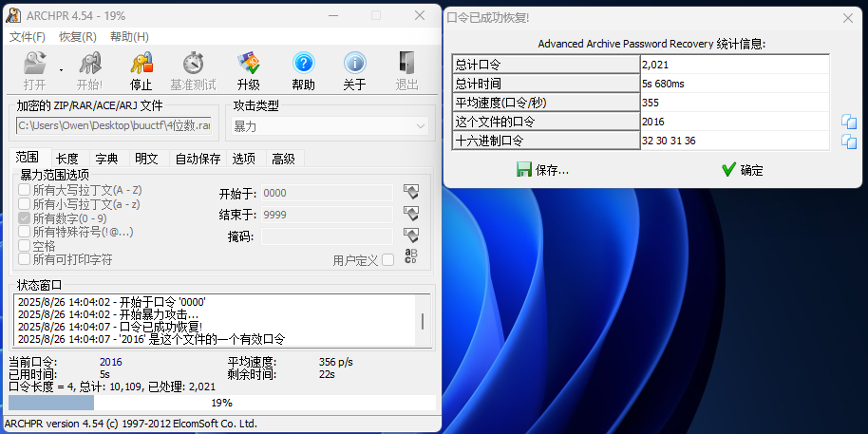Toggle 所有数字(0 - 9) checkbox
The image size is (868, 434).
(x=25, y=218)
